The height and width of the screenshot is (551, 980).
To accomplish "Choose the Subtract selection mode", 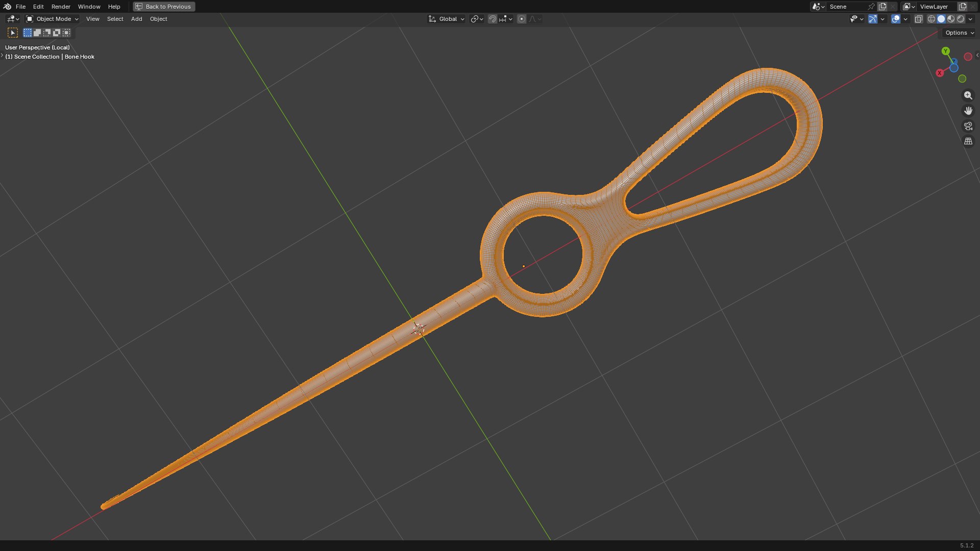I will click(x=47, y=33).
